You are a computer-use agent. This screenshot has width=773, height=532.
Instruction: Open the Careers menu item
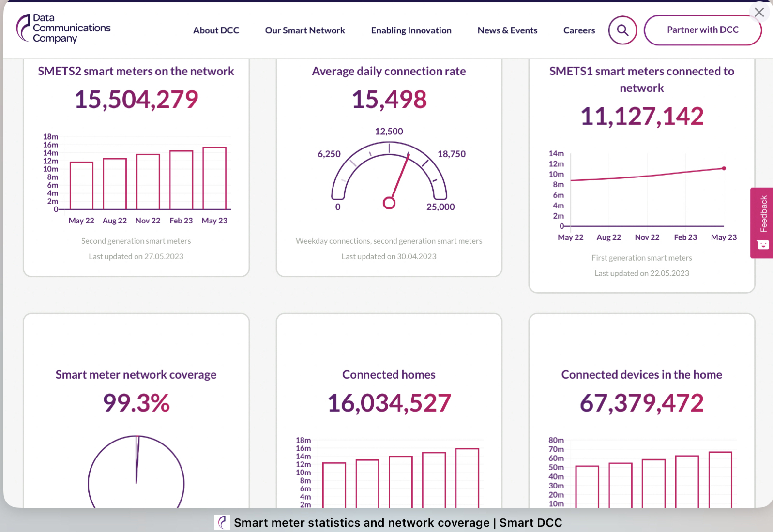[x=579, y=30]
